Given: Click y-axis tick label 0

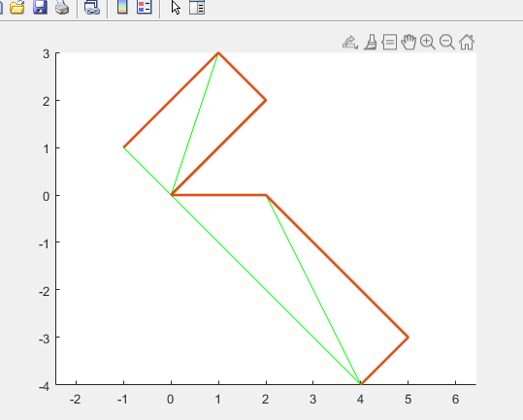Looking at the screenshot, I should (x=46, y=196).
